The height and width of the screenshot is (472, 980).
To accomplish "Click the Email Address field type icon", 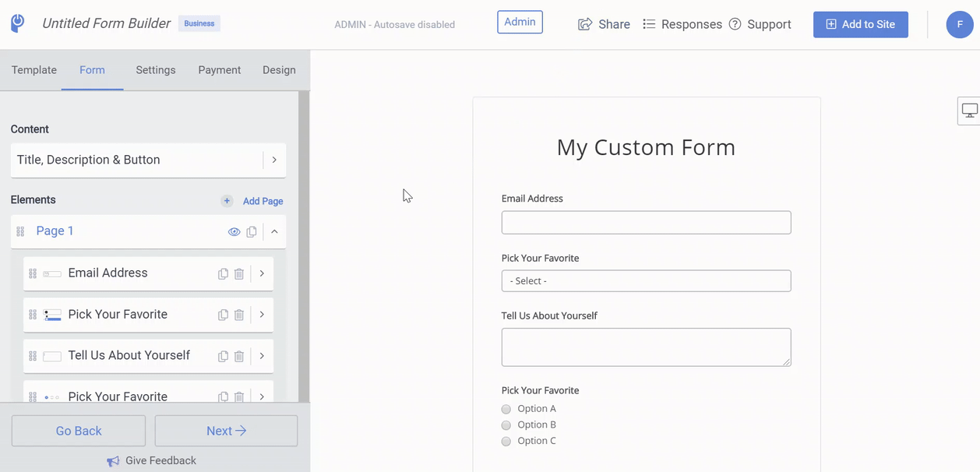I will point(52,273).
